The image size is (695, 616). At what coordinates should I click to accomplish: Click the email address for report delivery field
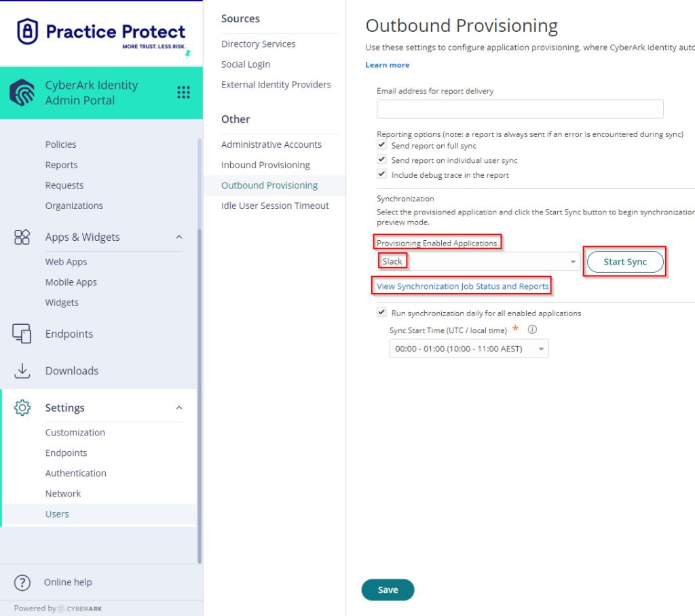[520, 109]
